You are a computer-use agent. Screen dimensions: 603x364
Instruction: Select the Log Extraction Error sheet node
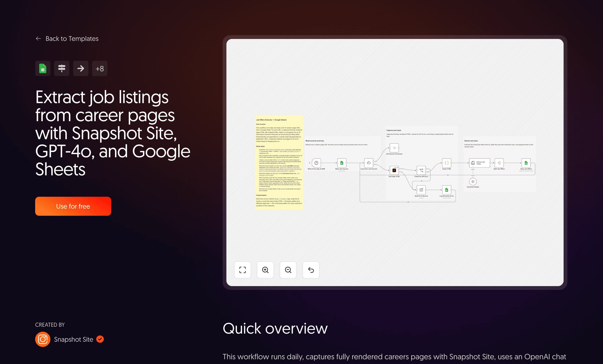tap(447, 190)
